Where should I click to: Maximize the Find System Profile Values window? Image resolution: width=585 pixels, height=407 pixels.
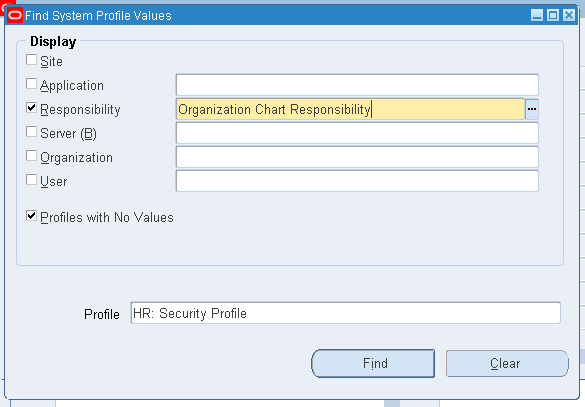click(x=553, y=15)
